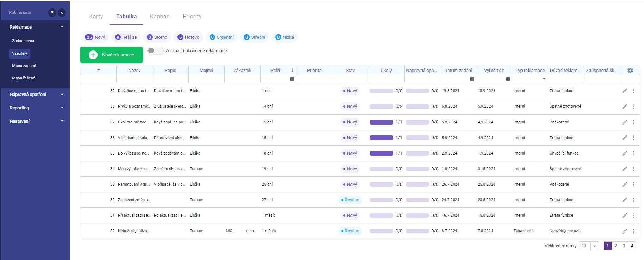The image size is (644, 260).
Task: Click Nápravná opatření progress bar in row 39
Action: coord(417,91)
